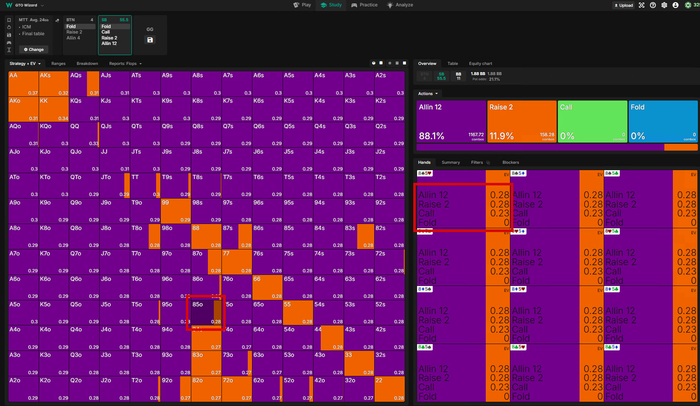Open the user account icon
Viewport: 700px width, 406px height.
(675, 5)
